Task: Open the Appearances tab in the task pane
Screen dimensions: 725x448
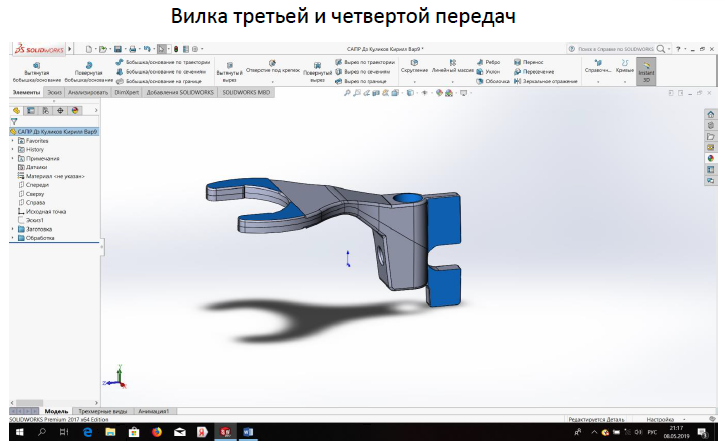Action: pos(711,157)
